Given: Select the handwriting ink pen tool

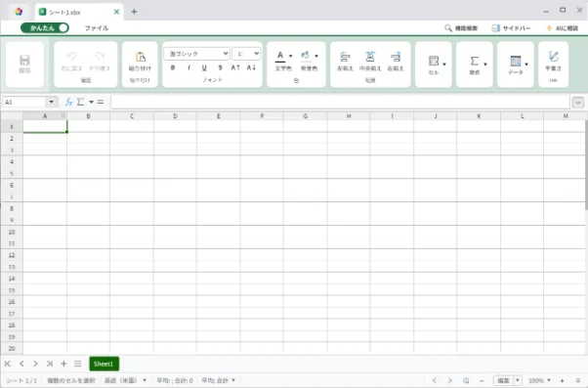Looking at the screenshot, I should click(x=553, y=57).
